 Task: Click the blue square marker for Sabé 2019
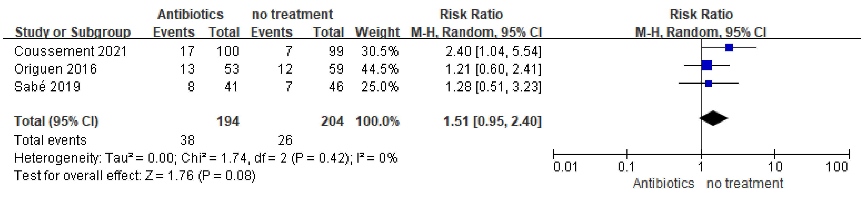coord(709,83)
